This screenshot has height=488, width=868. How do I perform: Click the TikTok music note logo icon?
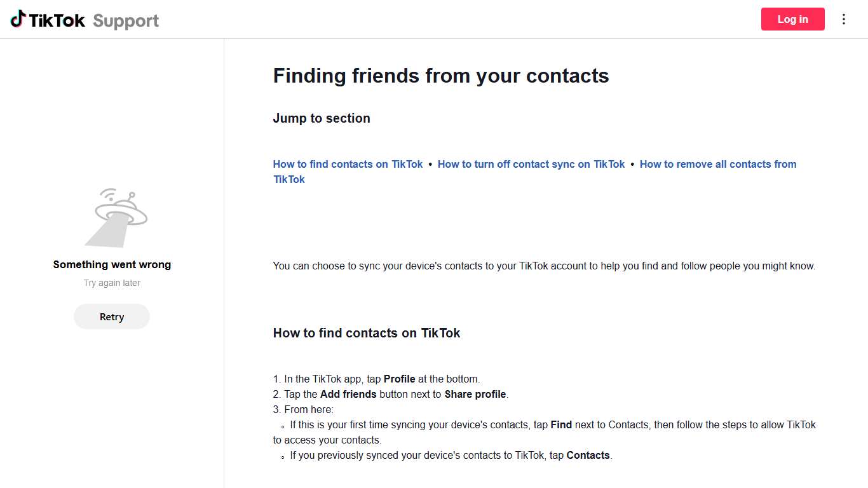pyautogui.click(x=18, y=19)
